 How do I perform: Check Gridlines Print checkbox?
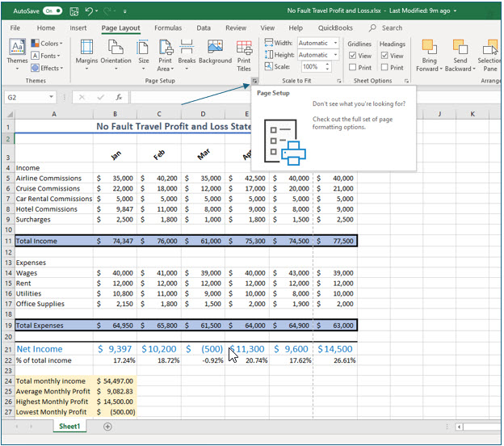pos(353,68)
